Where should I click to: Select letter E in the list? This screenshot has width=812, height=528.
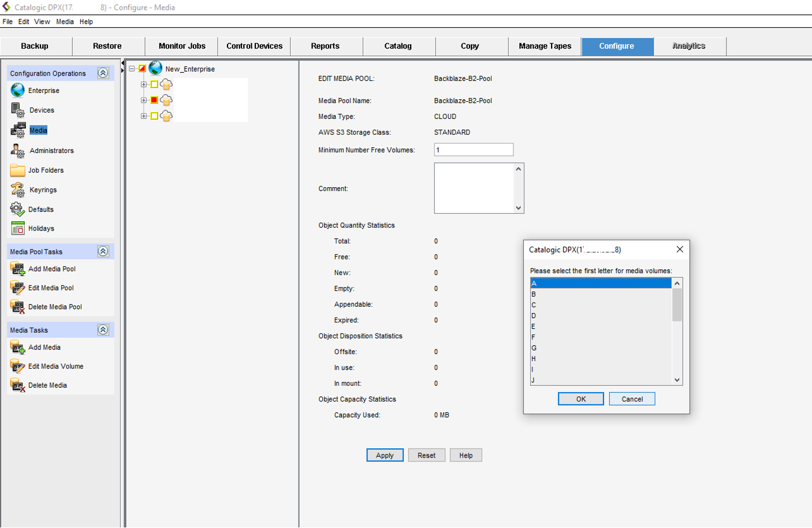pyautogui.click(x=601, y=326)
